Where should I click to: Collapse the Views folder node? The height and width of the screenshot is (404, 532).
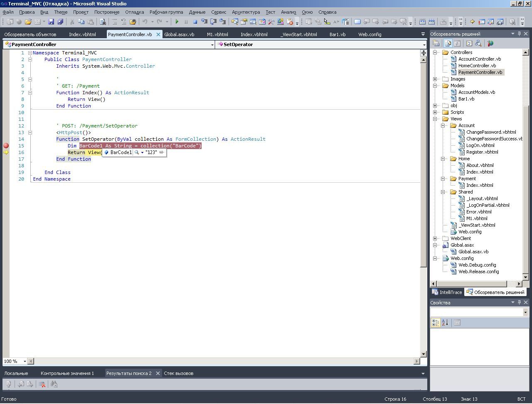point(435,119)
